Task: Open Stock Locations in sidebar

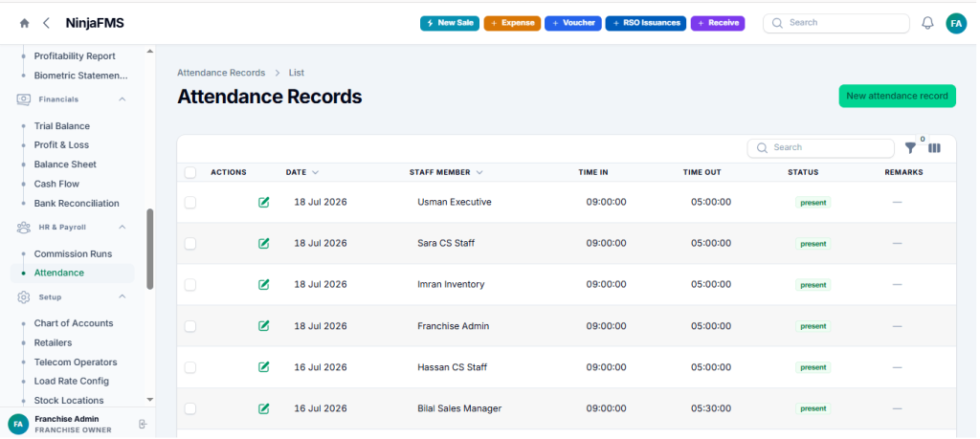Action: [69, 401]
